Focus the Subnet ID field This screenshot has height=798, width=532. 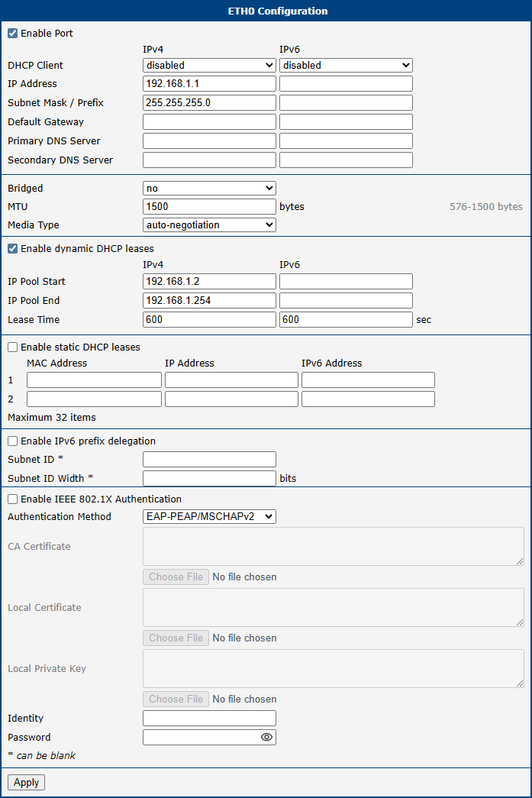(210, 460)
